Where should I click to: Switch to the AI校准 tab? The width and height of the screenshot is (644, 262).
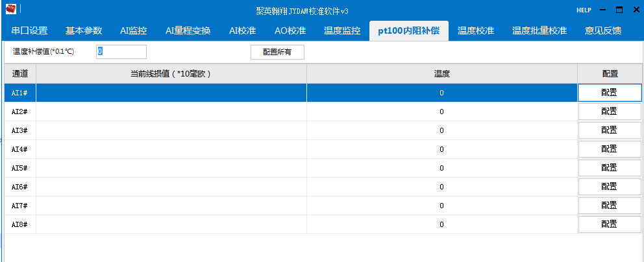242,30
